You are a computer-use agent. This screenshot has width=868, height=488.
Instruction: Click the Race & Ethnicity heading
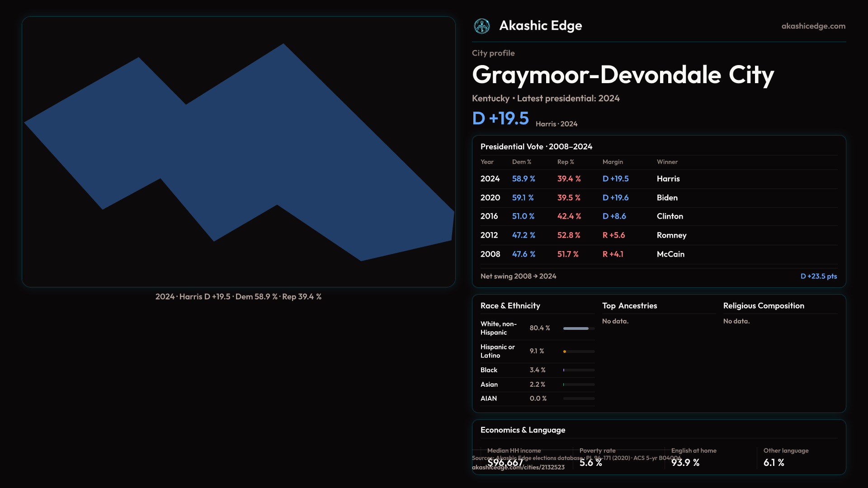(x=510, y=306)
